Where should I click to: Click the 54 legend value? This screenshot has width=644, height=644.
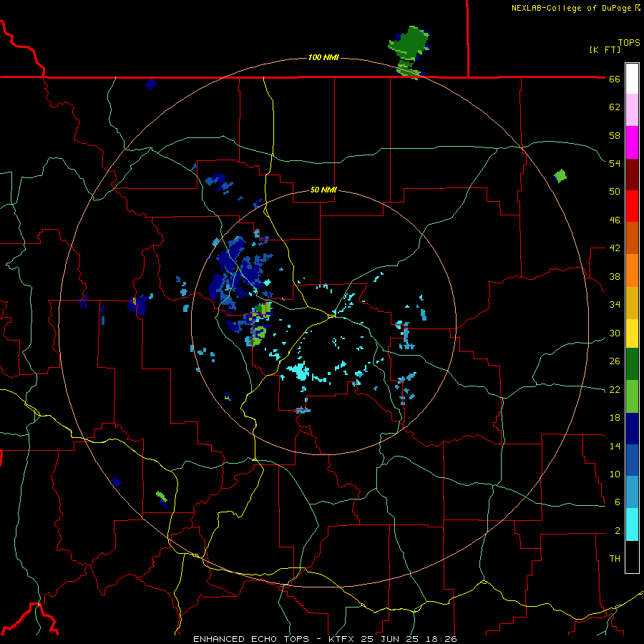(615, 163)
